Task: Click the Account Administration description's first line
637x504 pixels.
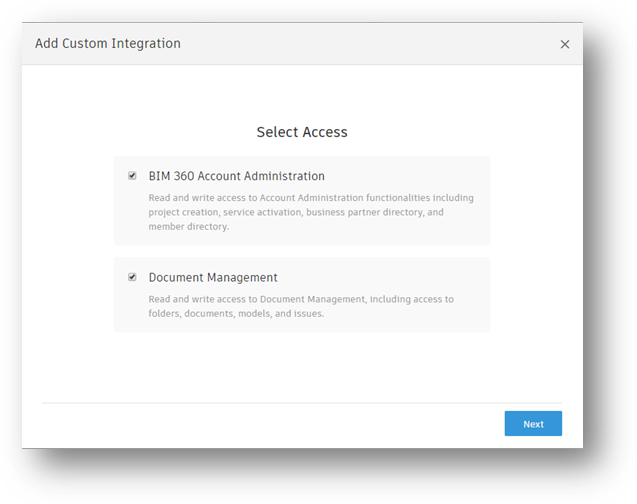Action: (x=311, y=198)
